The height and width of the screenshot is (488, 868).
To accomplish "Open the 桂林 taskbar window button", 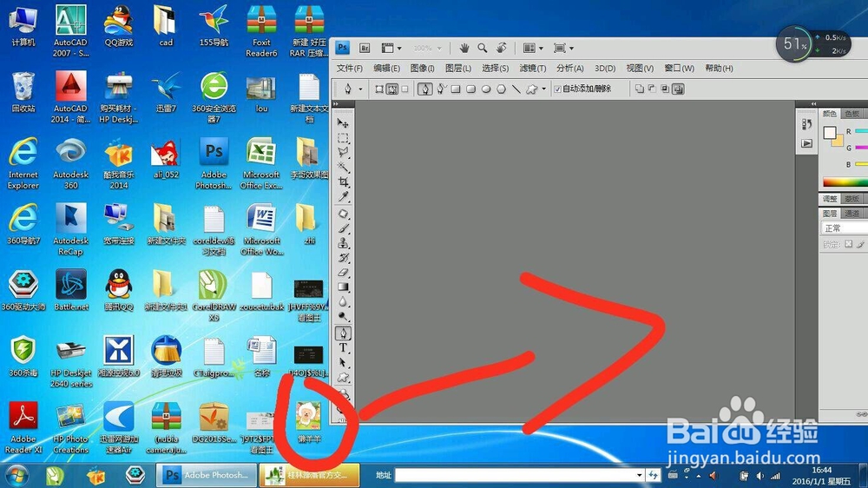I will pyautogui.click(x=310, y=475).
